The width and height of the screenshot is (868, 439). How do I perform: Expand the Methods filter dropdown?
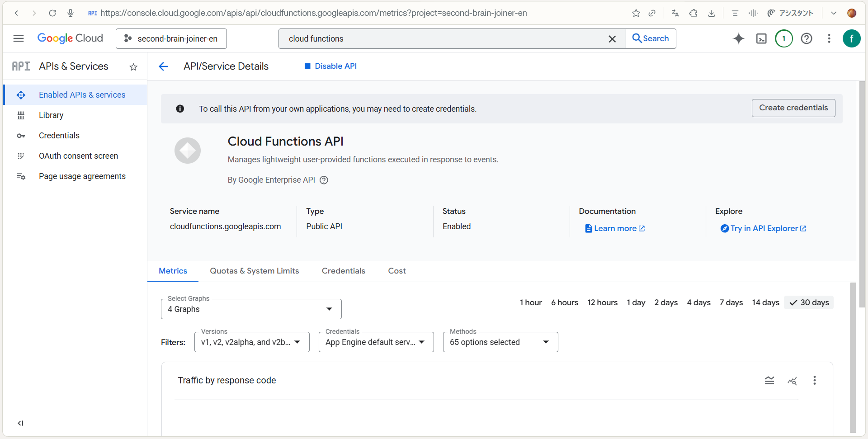[500, 342]
